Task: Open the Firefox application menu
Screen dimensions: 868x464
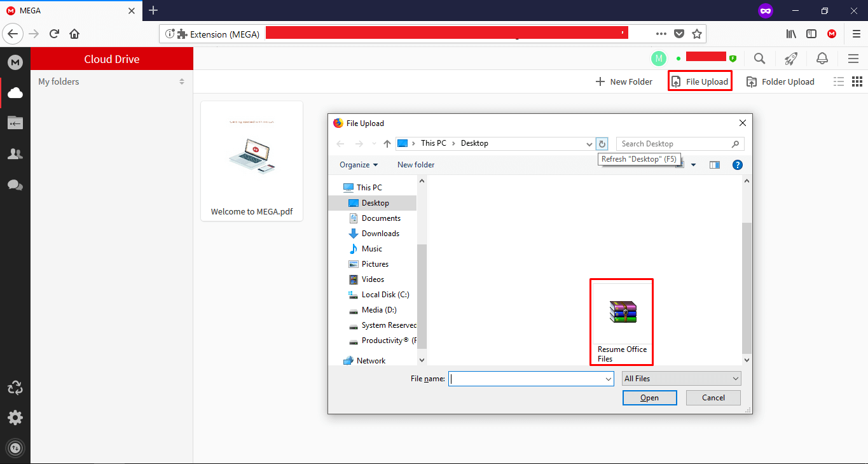Action: 856,34
